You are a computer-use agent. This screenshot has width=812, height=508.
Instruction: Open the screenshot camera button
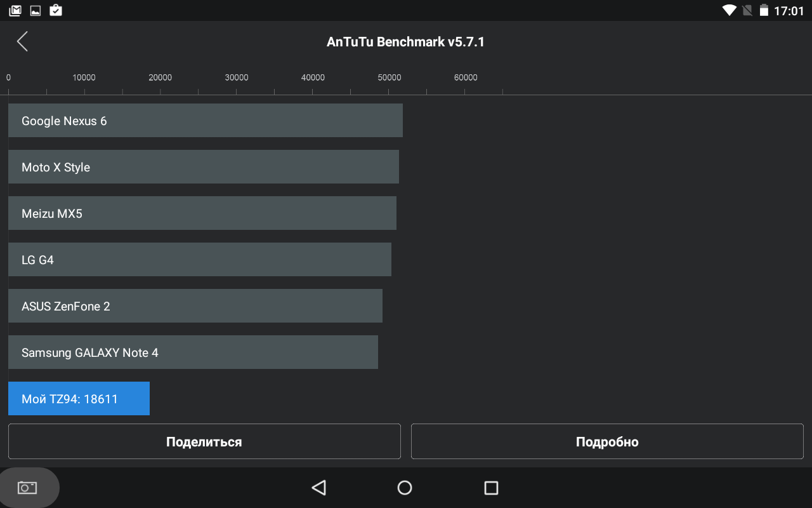(27, 488)
